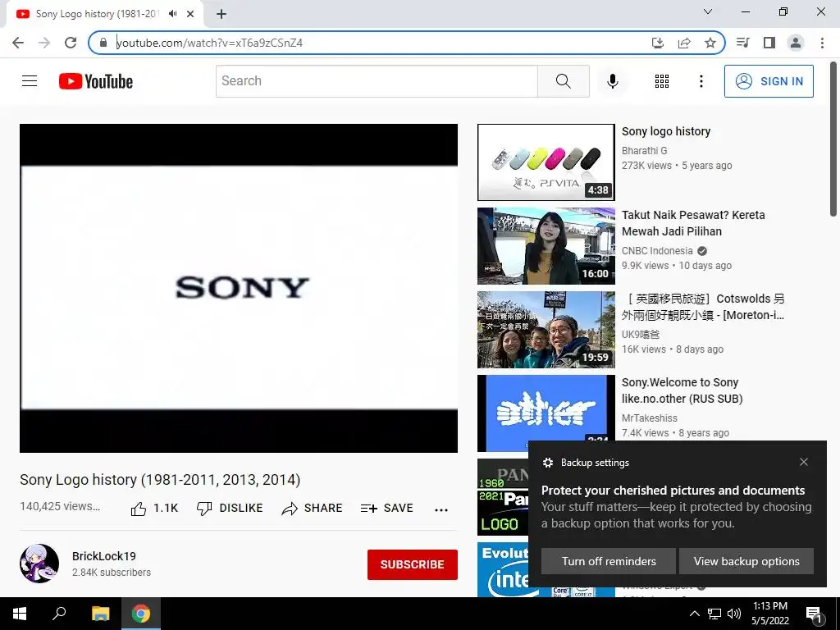
Task: Go forward in Chrome browser
Action: 44,43
